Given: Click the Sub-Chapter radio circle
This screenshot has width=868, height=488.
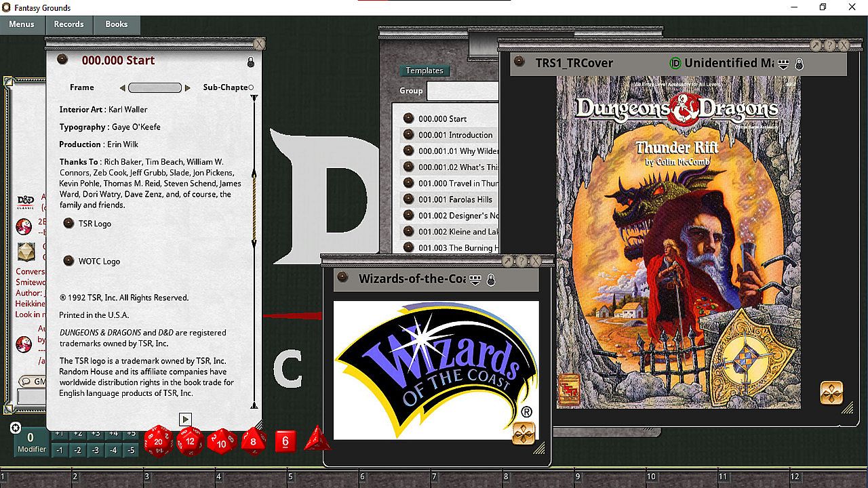Looking at the screenshot, I should coord(251,87).
